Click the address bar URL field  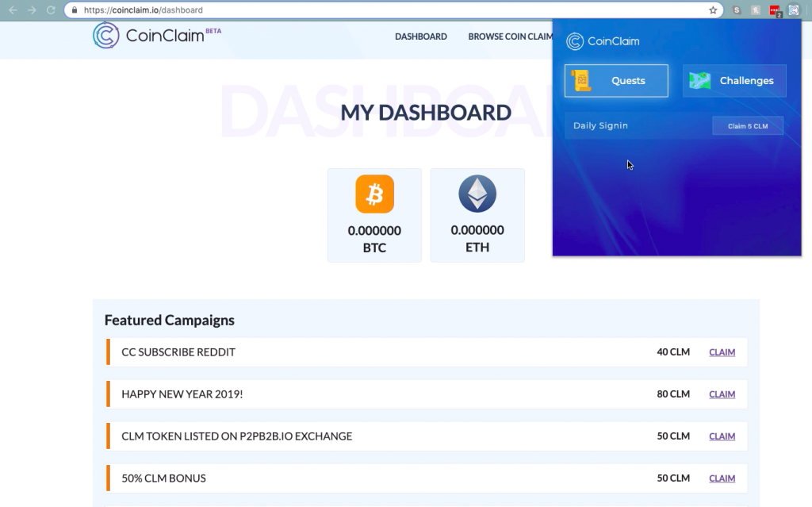393,10
